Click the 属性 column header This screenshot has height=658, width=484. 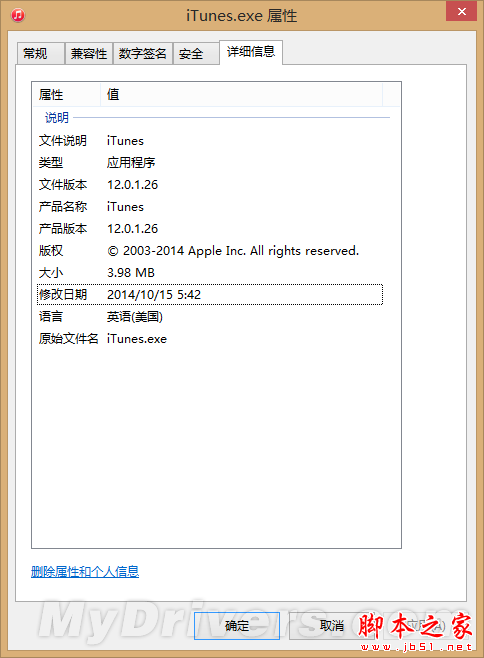tap(66, 94)
